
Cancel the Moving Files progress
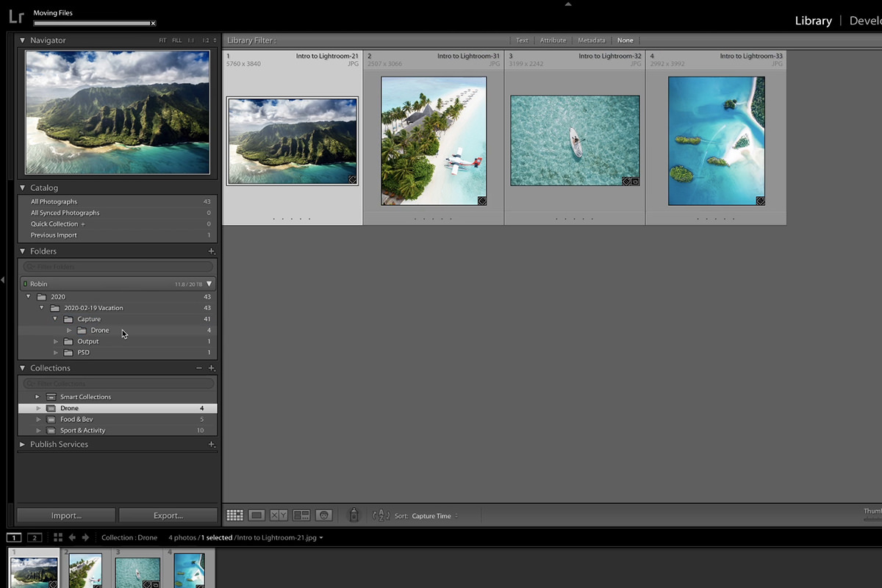pyautogui.click(x=153, y=24)
